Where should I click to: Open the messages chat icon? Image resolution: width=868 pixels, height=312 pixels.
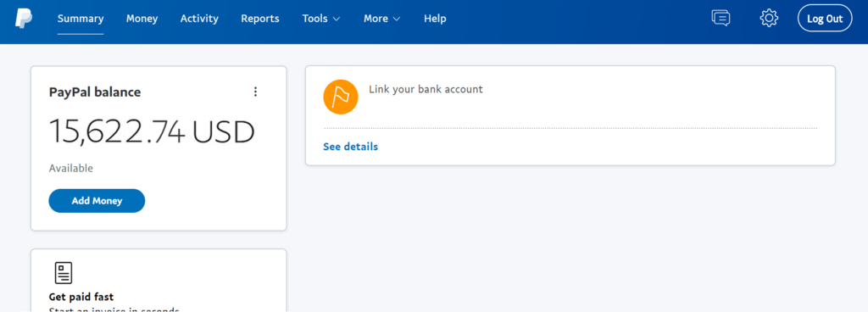(x=721, y=19)
